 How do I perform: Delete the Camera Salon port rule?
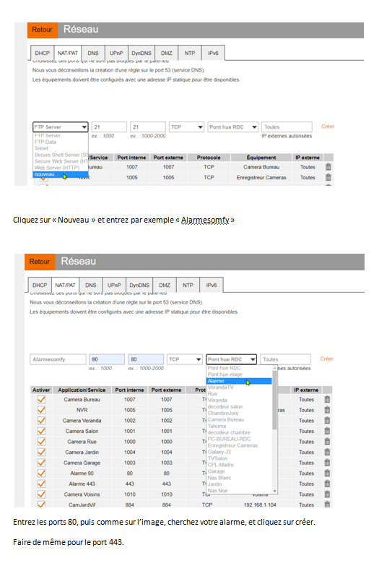327,432
